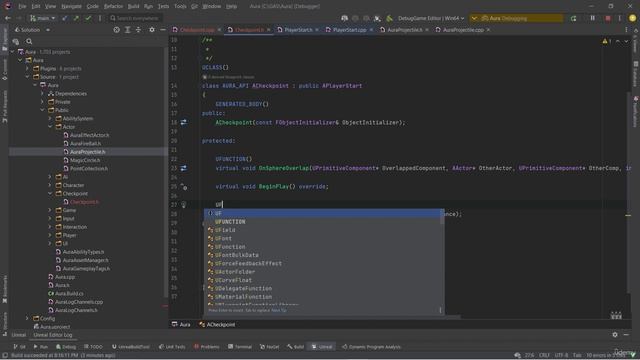The height and width of the screenshot is (360, 640).
Task: Click the green restart debug icon
Action: tap(573, 18)
